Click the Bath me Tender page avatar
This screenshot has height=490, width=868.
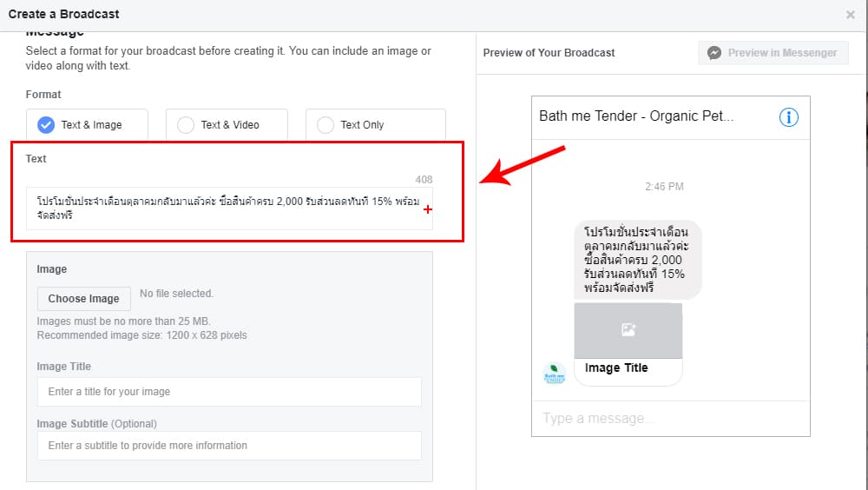point(554,373)
